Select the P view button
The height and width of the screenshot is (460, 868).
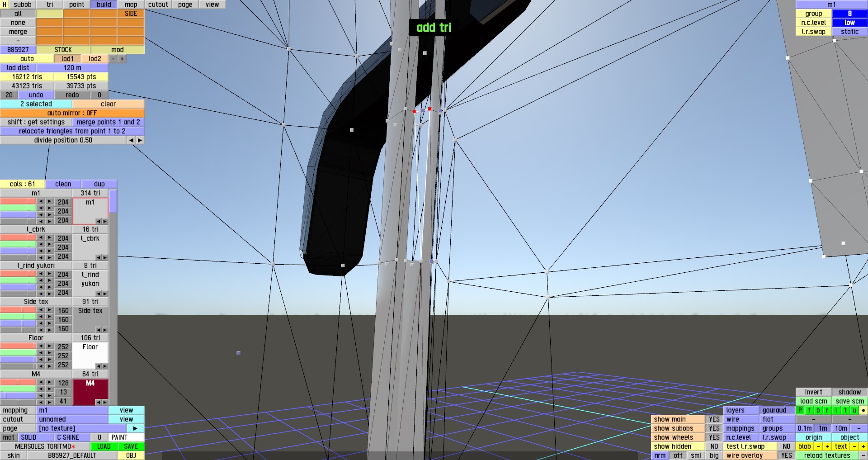800,410
